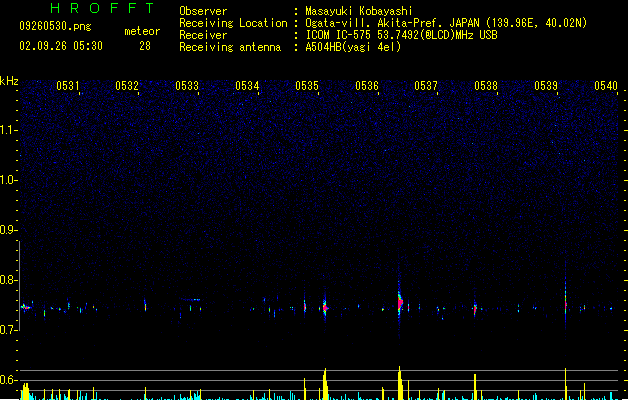The width and height of the screenshot is (629, 400).
Task: Click the 'Receiving Location' label
Action: (233, 23)
